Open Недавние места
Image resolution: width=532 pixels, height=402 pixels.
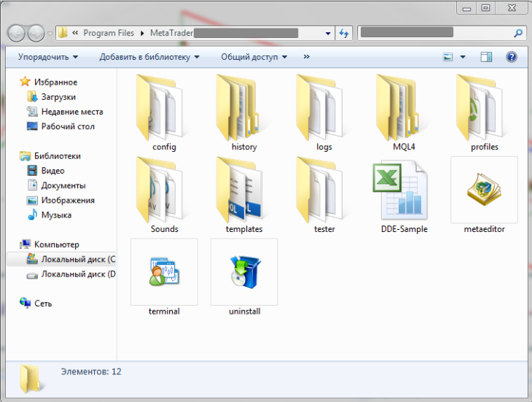click(x=65, y=112)
